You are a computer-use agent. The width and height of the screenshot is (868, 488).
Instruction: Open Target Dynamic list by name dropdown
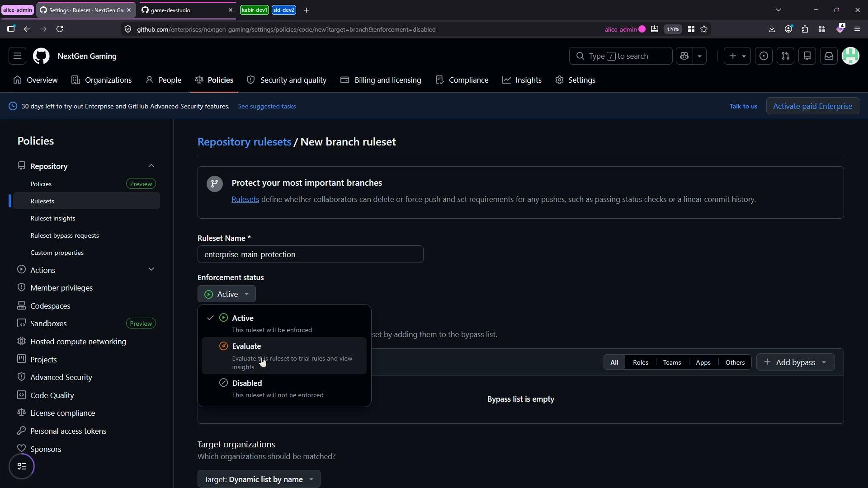click(x=259, y=479)
